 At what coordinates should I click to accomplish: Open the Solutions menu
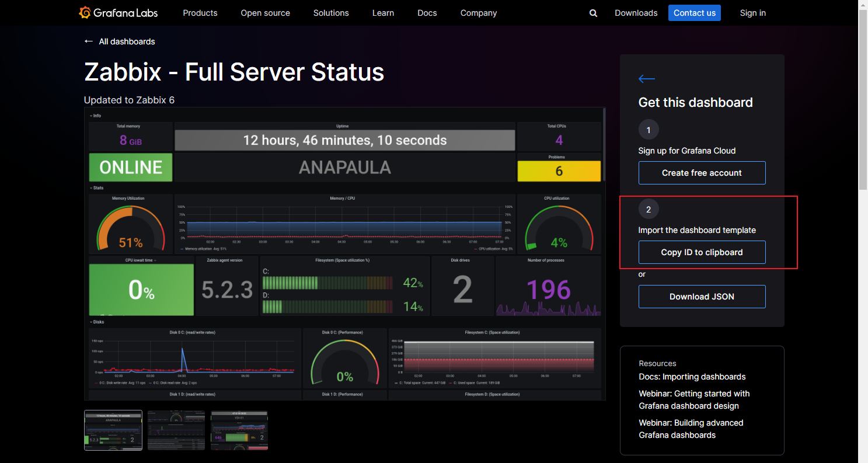[x=331, y=13]
